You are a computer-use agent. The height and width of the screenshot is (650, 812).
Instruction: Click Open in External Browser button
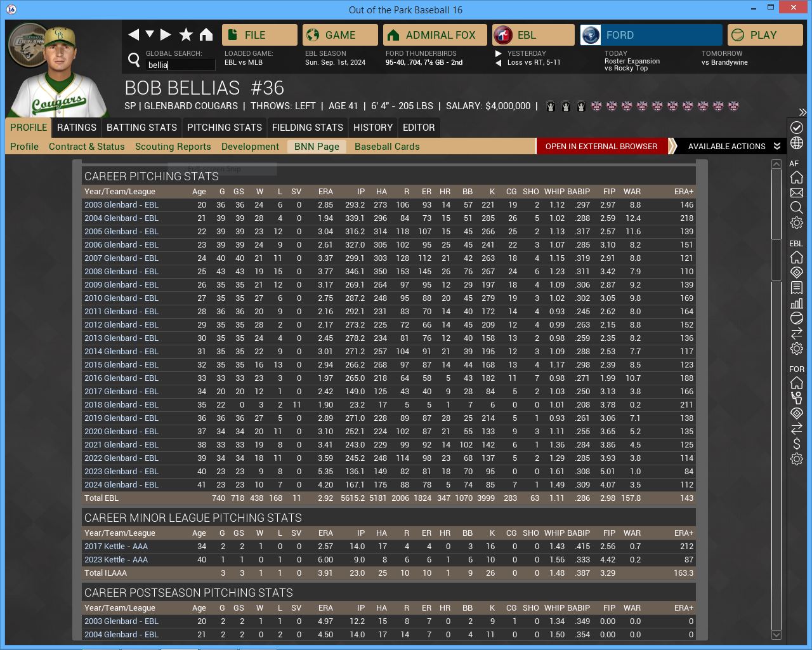coord(601,147)
